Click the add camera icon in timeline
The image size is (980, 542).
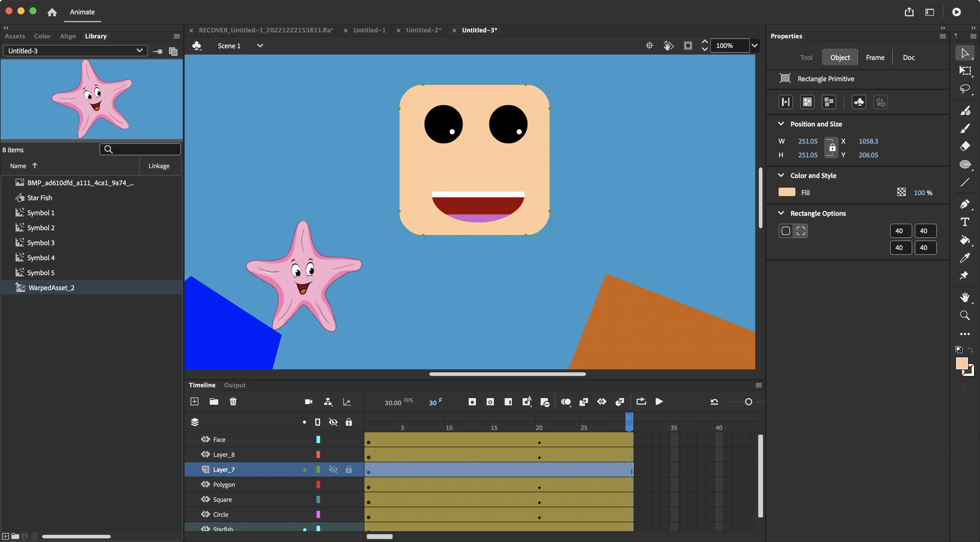coord(308,401)
